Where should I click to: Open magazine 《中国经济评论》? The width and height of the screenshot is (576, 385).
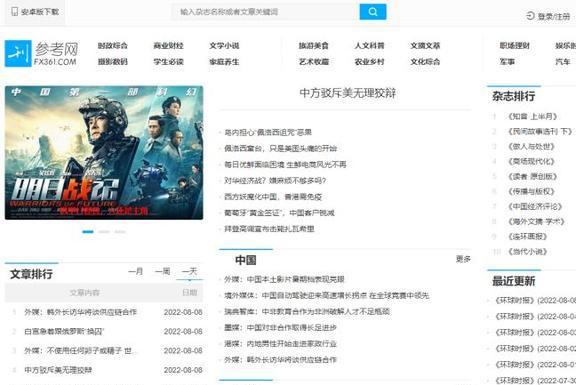click(535, 206)
